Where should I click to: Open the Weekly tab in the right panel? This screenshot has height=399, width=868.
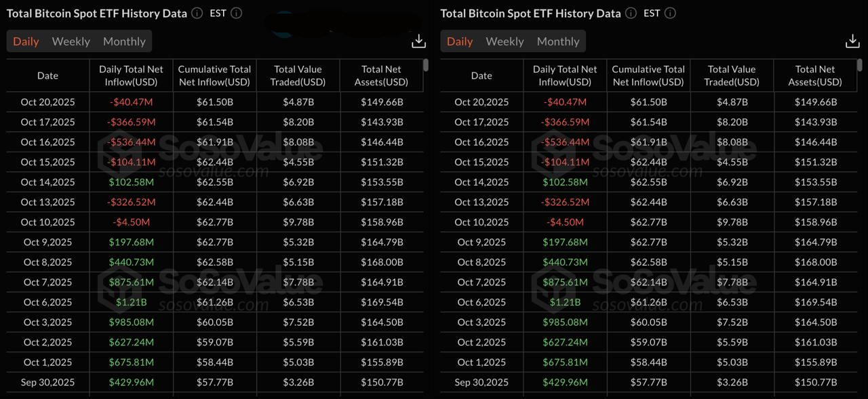point(505,41)
